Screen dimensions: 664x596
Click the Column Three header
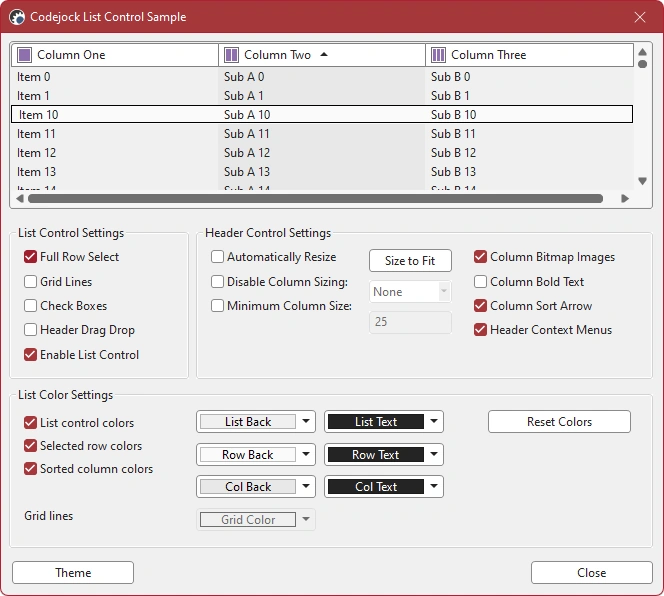click(529, 55)
